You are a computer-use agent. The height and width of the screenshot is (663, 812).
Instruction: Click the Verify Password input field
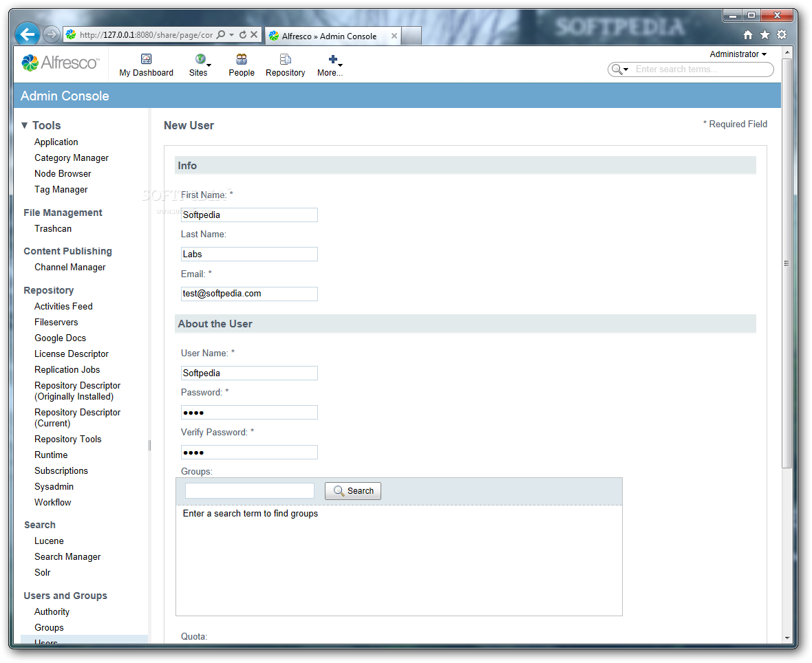pyautogui.click(x=249, y=453)
